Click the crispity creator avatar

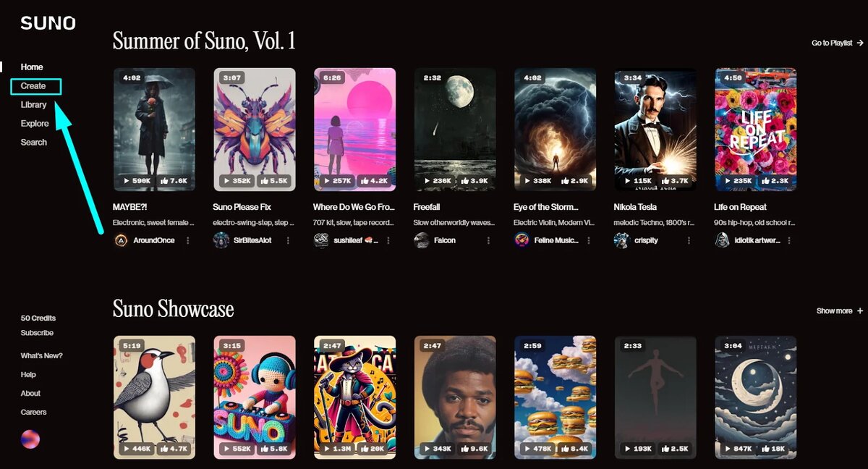[x=621, y=240]
